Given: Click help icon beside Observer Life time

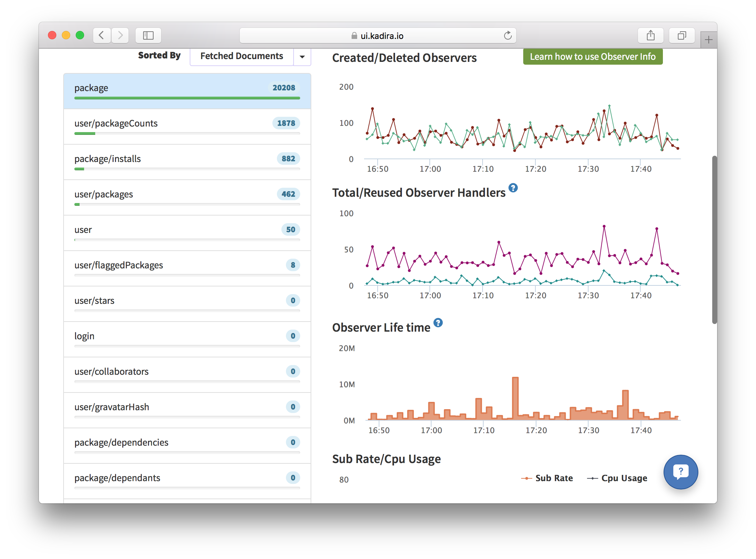Looking at the screenshot, I should (438, 323).
